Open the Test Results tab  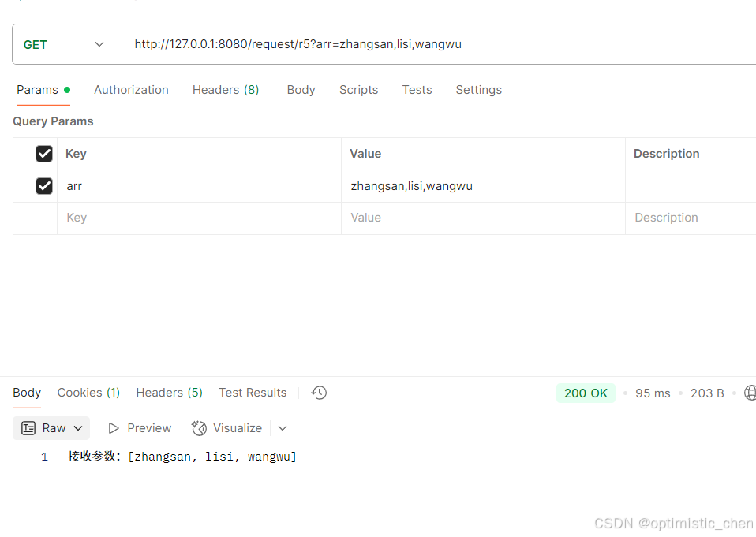(253, 393)
